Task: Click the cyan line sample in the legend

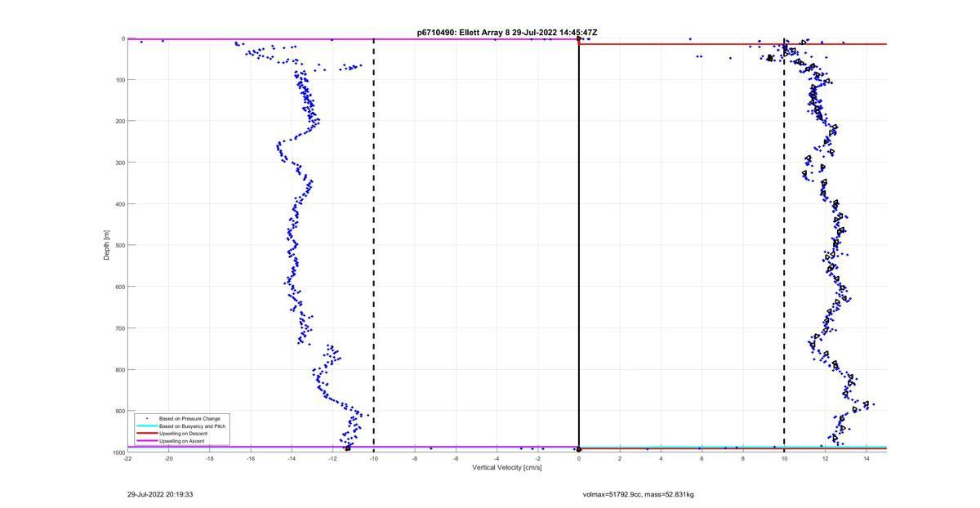Action: (x=146, y=426)
